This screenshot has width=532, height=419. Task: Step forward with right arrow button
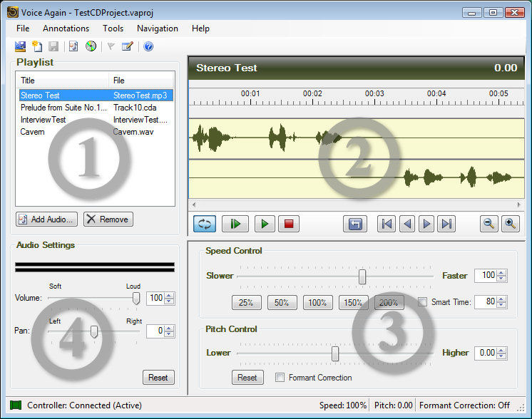(x=426, y=224)
